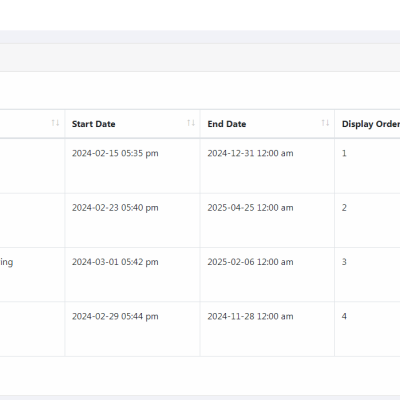
Task: Click the truncated text ending in 'ing'
Action: pos(6,262)
